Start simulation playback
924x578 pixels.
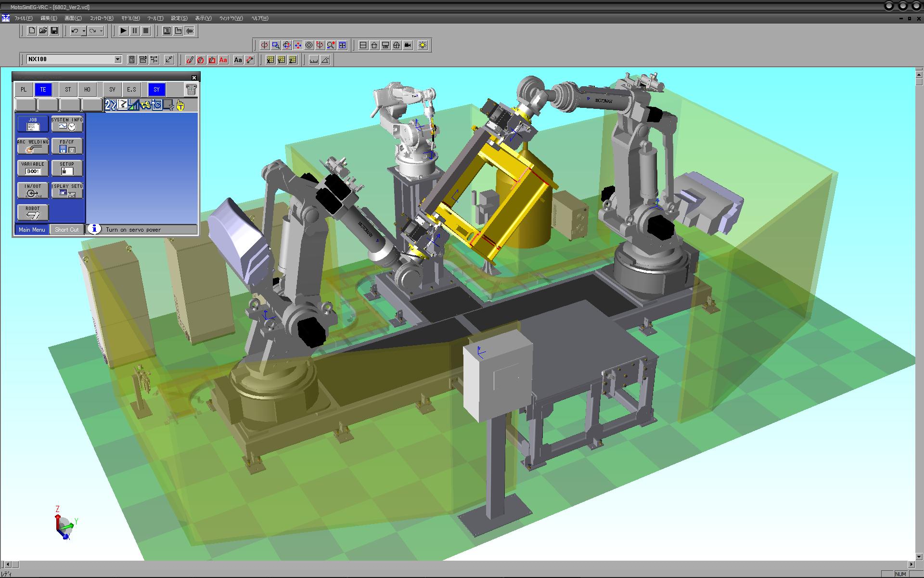pos(123,31)
